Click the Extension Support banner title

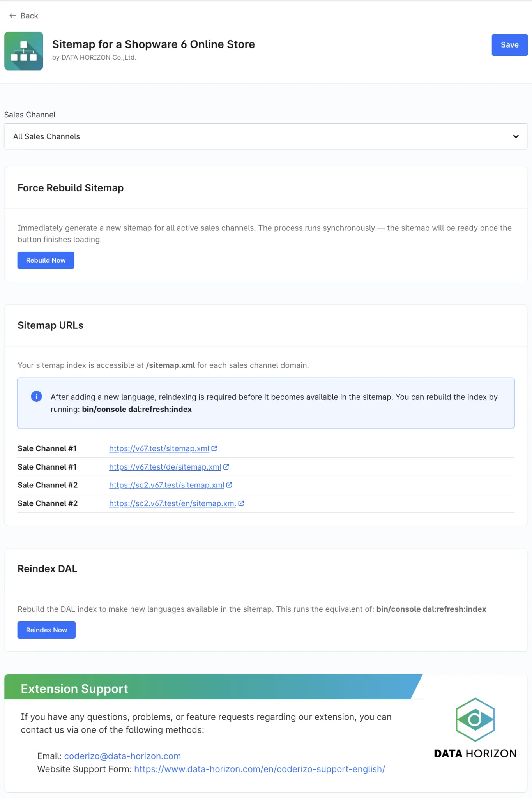coord(74,689)
